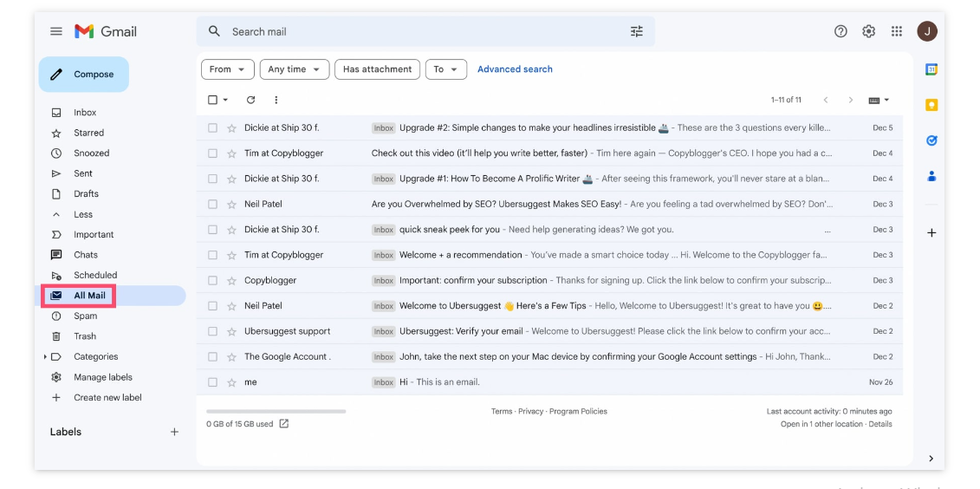This screenshot has width=980, height=489.
Task: Focus the Search mail field
Action: point(425,31)
